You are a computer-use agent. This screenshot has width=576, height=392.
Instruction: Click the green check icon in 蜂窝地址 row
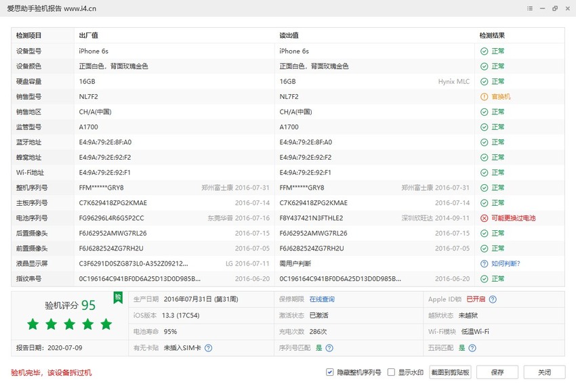[484, 158]
